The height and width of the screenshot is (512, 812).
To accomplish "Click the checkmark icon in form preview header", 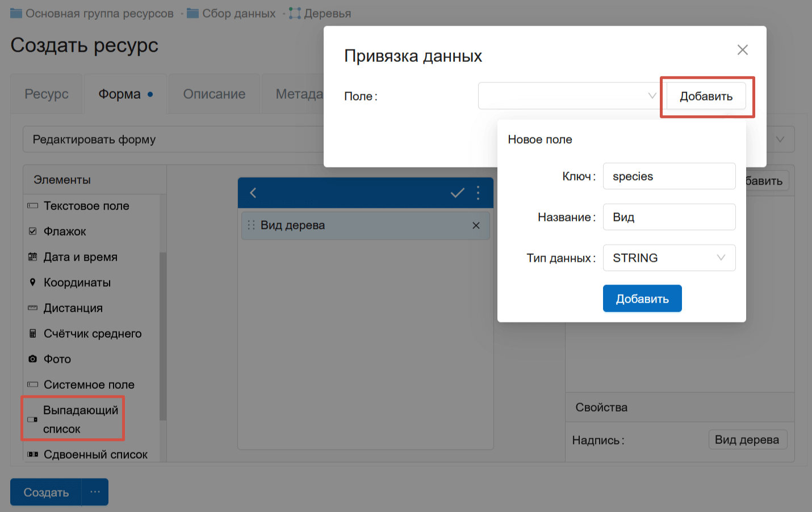I will 457,193.
